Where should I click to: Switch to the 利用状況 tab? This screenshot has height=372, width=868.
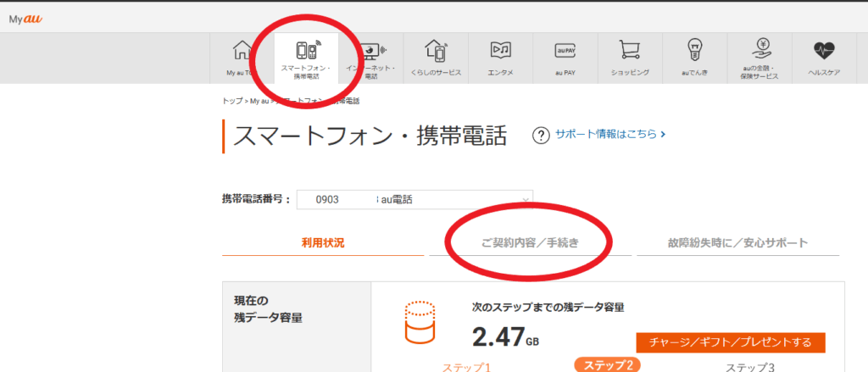pyautogui.click(x=323, y=242)
